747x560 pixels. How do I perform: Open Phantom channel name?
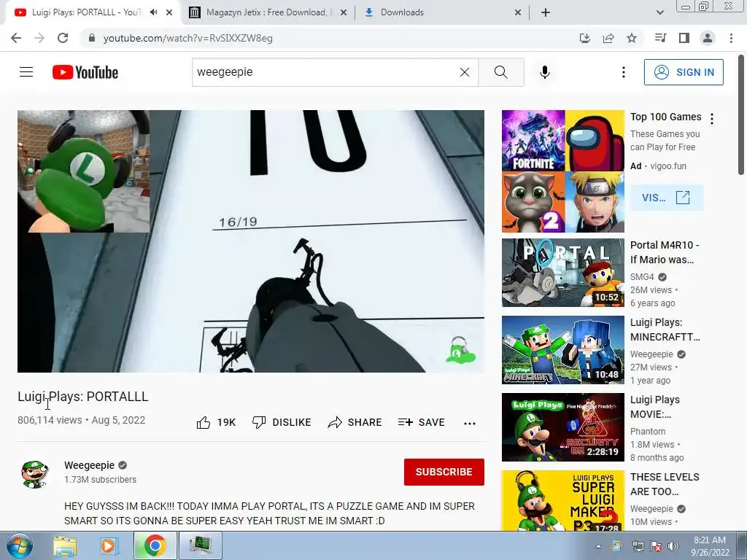pos(648,432)
